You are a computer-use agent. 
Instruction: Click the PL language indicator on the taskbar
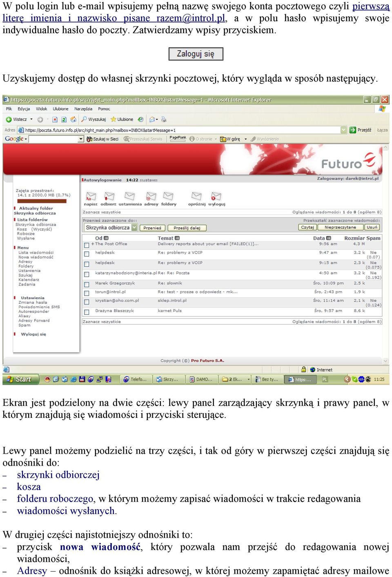click(x=325, y=379)
